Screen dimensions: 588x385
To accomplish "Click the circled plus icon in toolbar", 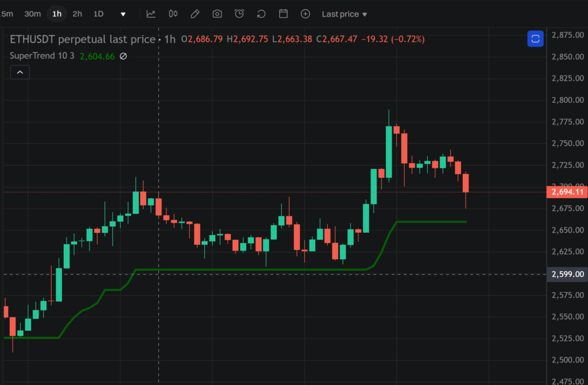I will 305,14.
